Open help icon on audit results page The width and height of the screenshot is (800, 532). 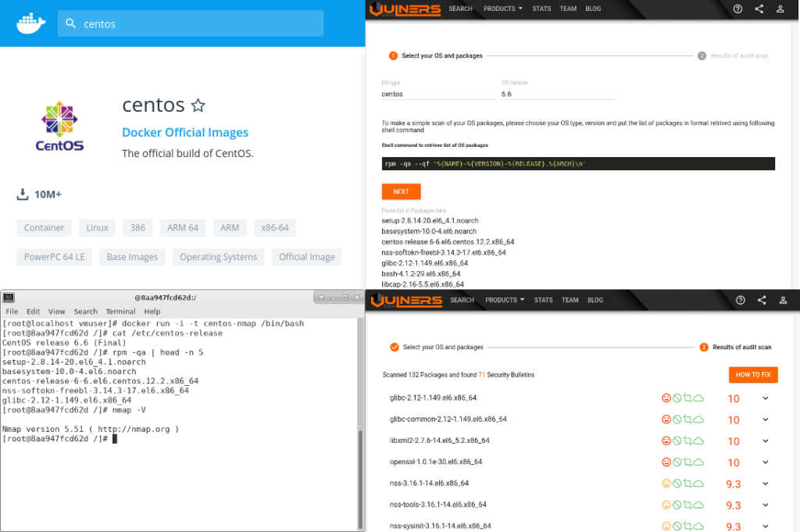pos(741,300)
